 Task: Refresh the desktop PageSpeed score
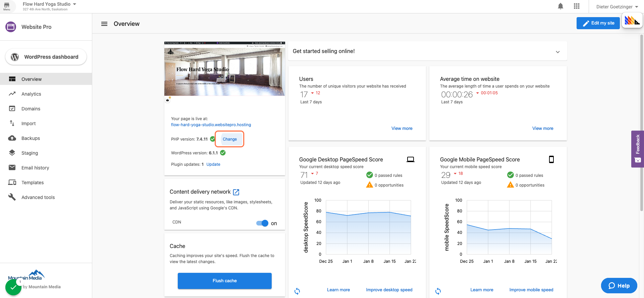pyautogui.click(x=297, y=291)
